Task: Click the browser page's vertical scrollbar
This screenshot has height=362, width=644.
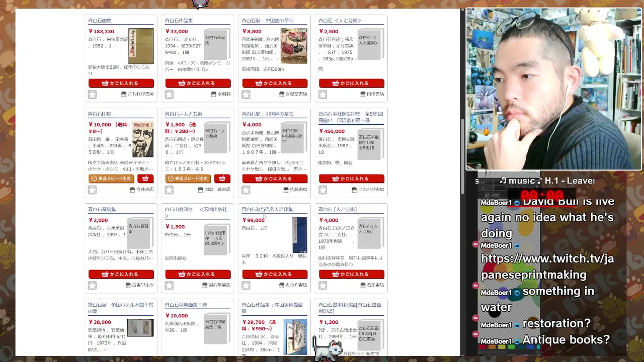Action: point(462,156)
